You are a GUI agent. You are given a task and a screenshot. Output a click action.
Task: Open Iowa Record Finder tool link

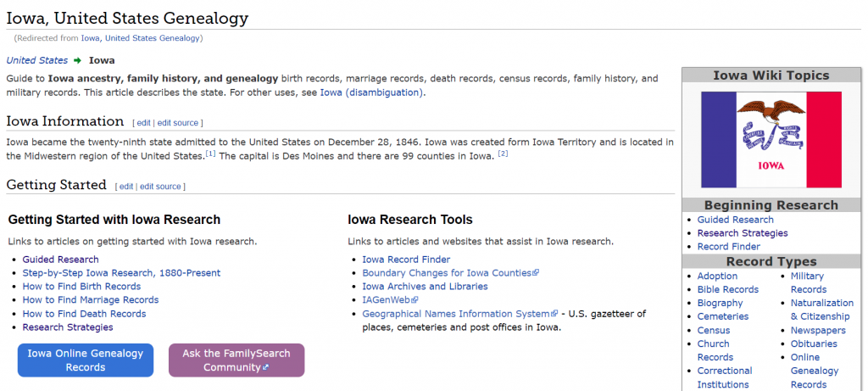click(x=406, y=260)
